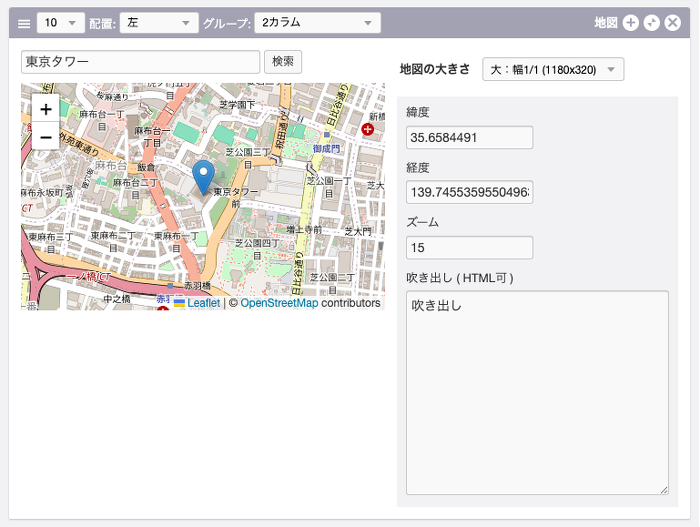Open the 配置 alignment dropdown
700x527 pixels.
[x=159, y=23]
